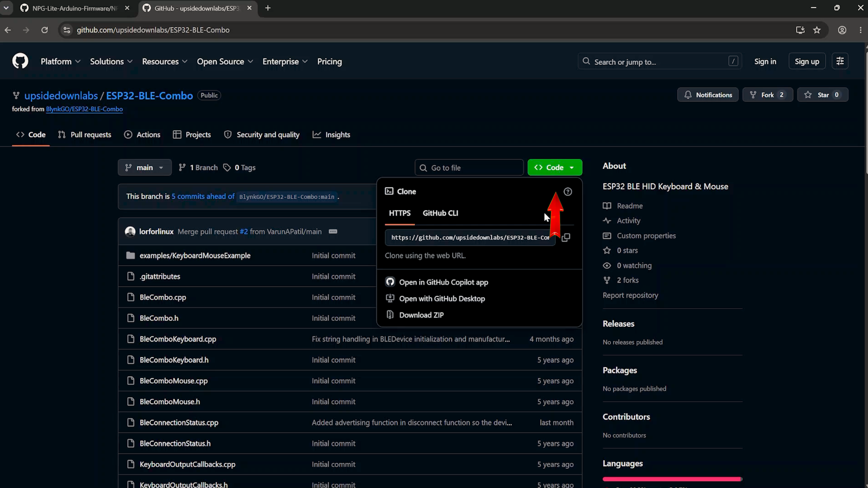Switch to the GitHub CLI clone tab
Screen dimensions: 868x488
point(440,213)
